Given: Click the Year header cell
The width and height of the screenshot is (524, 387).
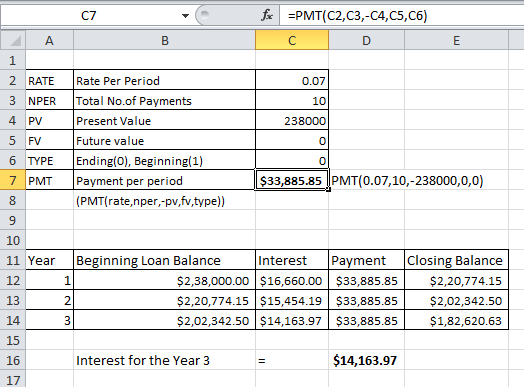Looking at the screenshot, I should tap(49, 260).
